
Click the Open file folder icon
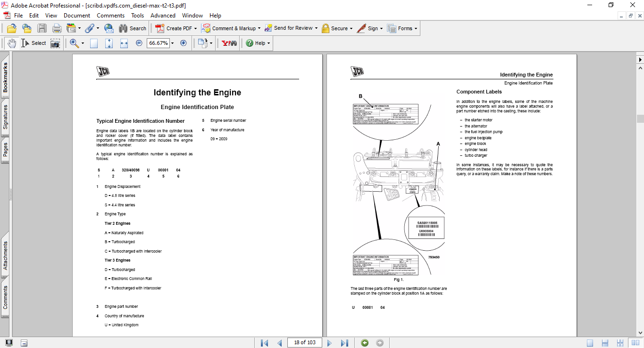point(11,28)
